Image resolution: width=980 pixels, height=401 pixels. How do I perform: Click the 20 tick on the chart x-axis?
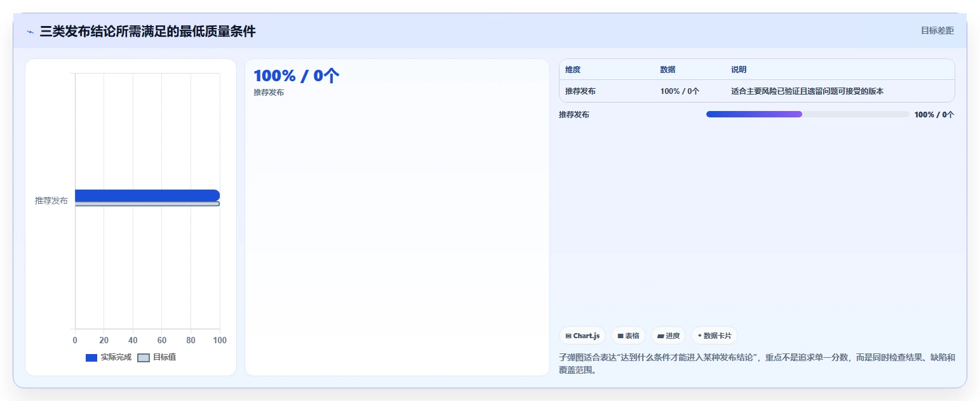point(104,341)
